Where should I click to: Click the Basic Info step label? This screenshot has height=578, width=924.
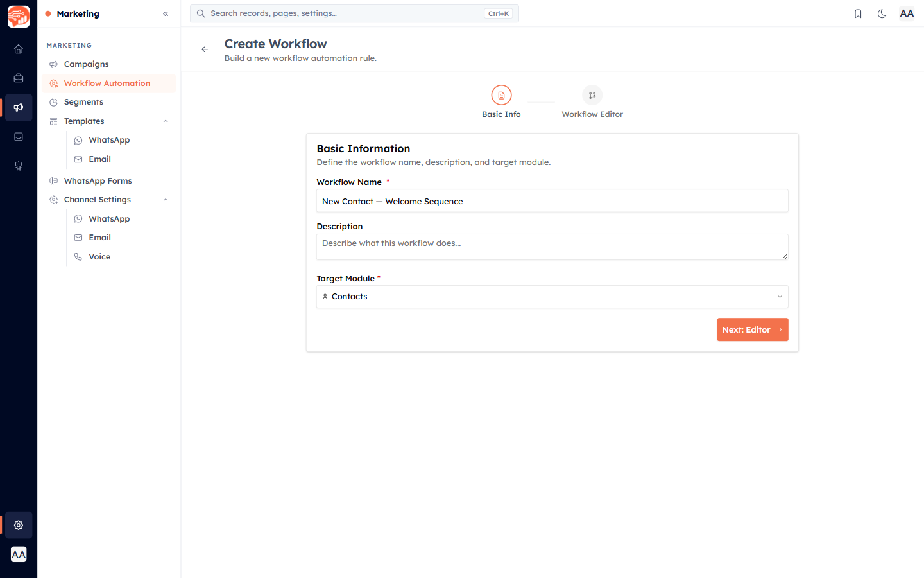pyautogui.click(x=501, y=114)
